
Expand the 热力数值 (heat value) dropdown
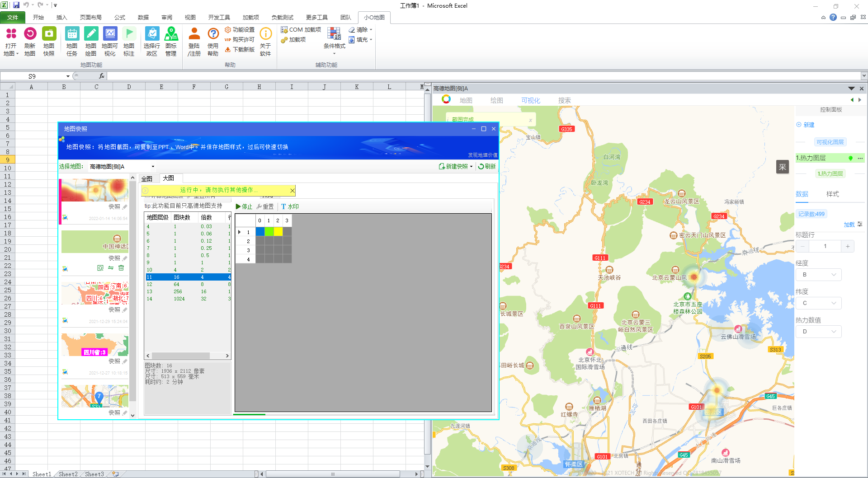click(x=818, y=332)
